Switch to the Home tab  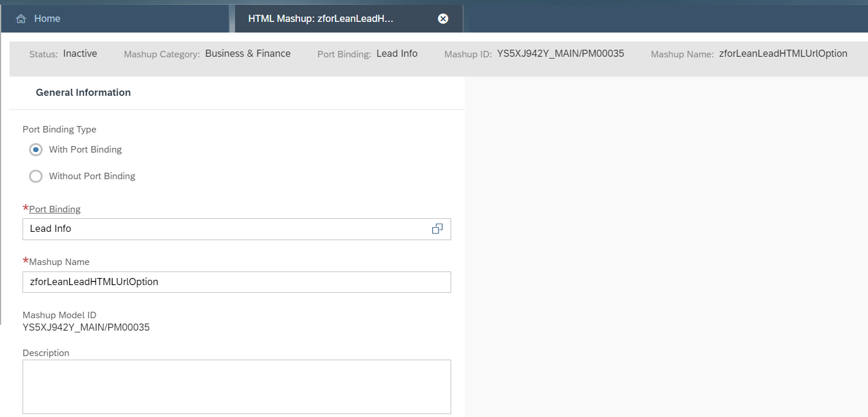(x=114, y=19)
